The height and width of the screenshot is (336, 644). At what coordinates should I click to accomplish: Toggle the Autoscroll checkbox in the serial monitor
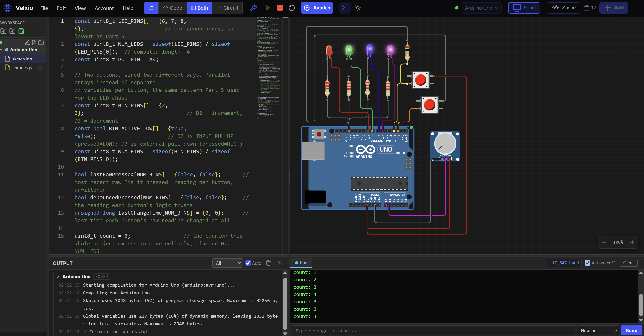tap(588, 263)
